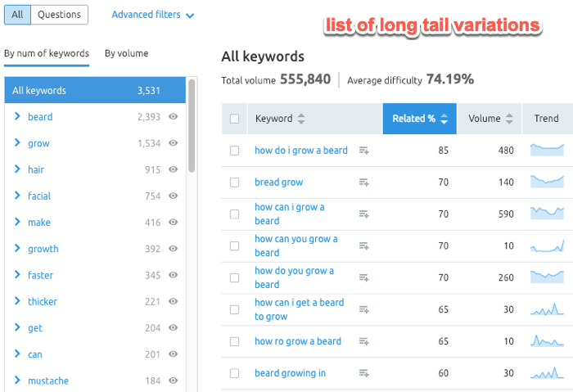
Task: Click add-to-list icon beside 'bread grow'
Action: [x=364, y=182]
